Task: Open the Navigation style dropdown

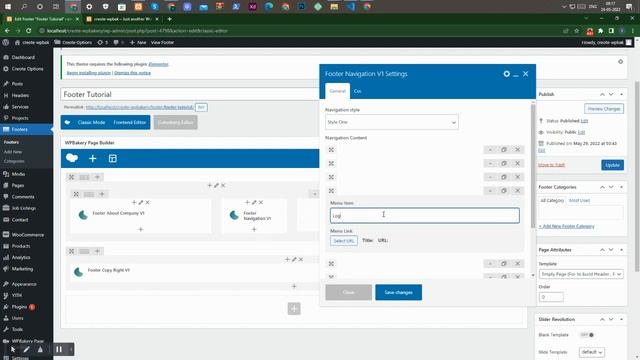Action: pos(391,122)
